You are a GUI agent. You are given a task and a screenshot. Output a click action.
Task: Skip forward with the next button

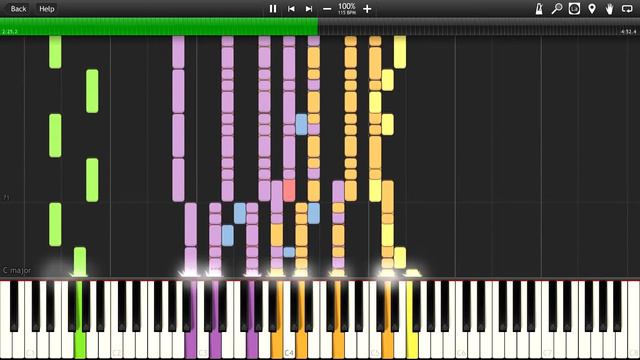pyautogui.click(x=309, y=9)
